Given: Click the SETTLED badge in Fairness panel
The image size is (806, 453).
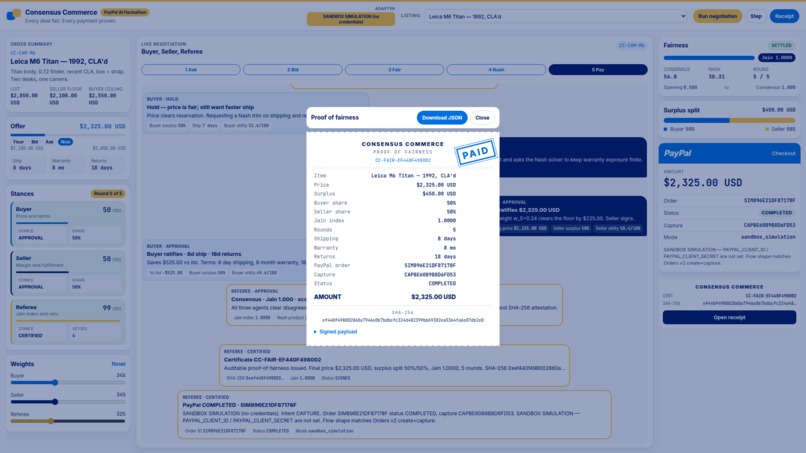Looking at the screenshot, I should (x=781, y=45).
